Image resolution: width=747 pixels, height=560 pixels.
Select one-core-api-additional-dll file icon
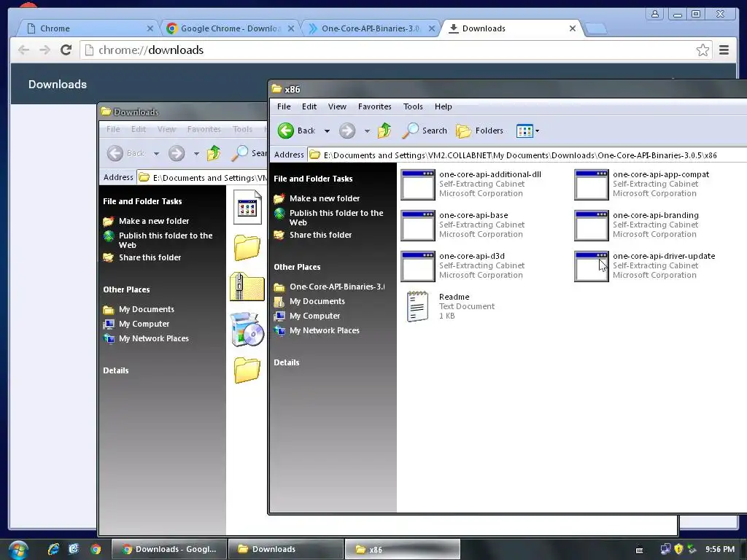click(418, 184)
